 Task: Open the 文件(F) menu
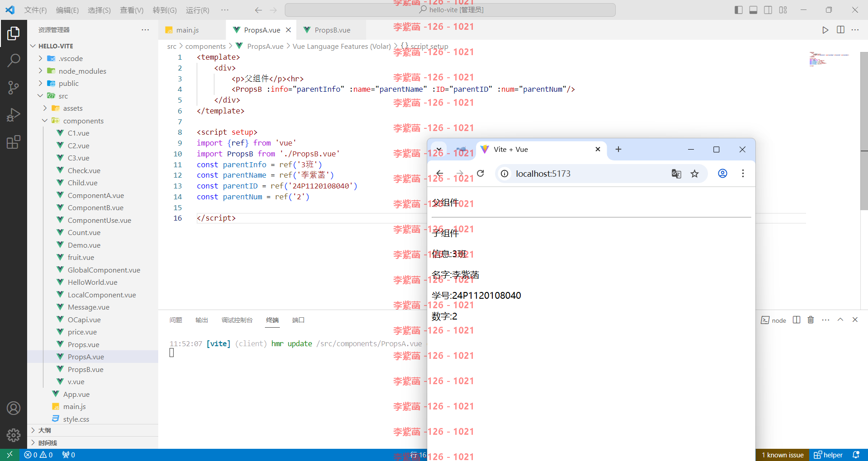[35, 10]
